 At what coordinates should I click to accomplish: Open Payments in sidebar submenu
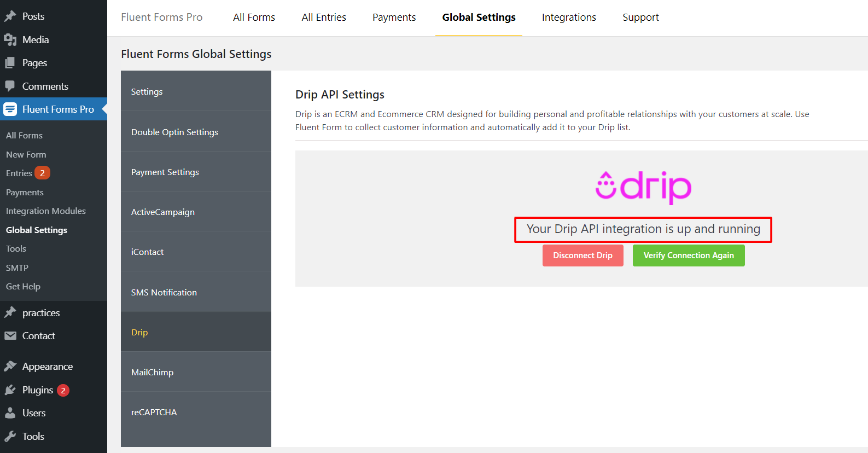coord(25,192)
